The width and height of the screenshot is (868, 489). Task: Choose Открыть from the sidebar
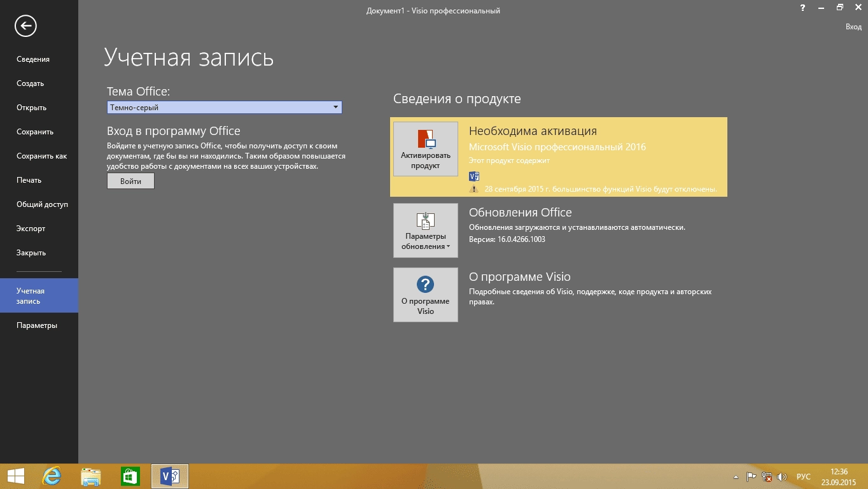(31, 108)
